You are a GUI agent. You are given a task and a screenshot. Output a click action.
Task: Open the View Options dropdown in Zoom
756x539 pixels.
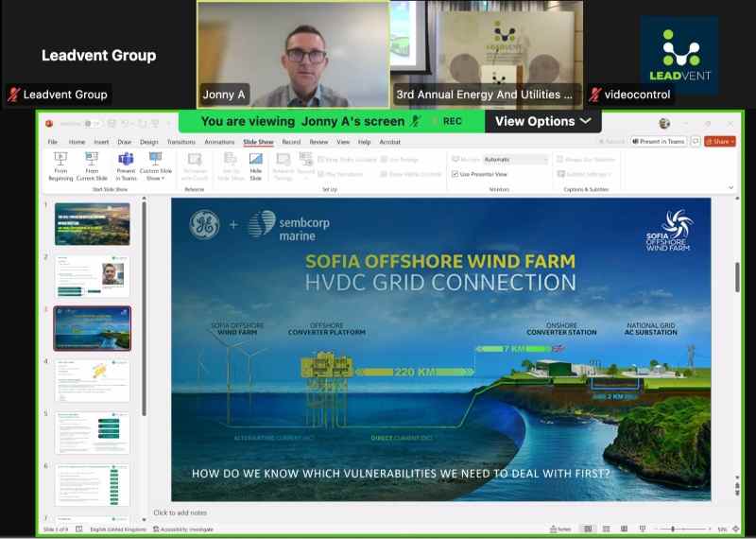coord(542,121)
